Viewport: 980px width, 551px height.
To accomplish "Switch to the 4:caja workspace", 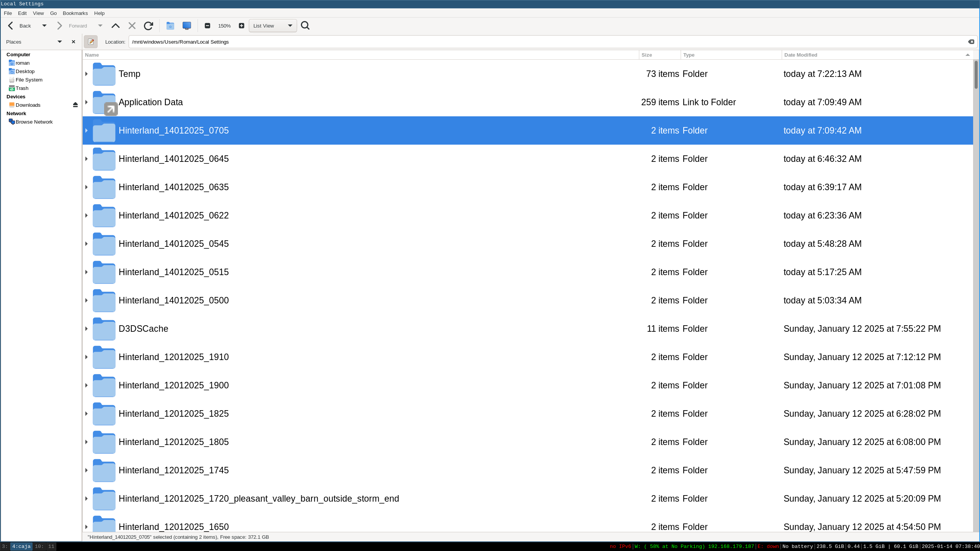I will [21, 546].
